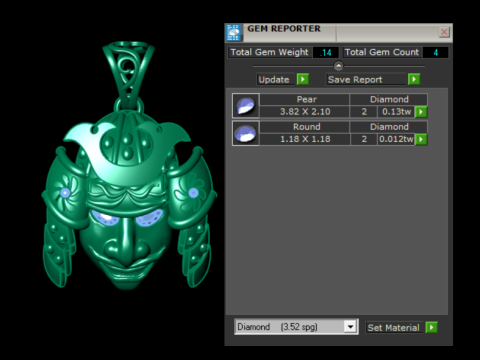This screenshot has height=360, width=480.
Task: Click the left pear eye gem on the mask
Action: point(105,218)
